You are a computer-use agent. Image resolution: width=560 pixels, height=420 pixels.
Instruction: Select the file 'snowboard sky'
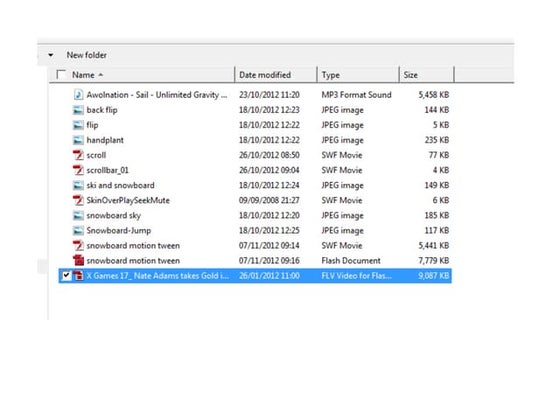coord(114,215)
